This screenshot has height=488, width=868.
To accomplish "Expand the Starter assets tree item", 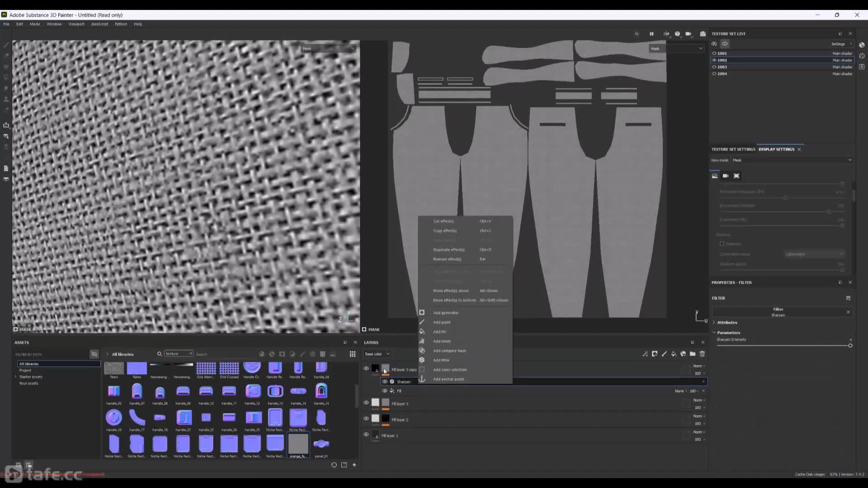I will point(16,377).
